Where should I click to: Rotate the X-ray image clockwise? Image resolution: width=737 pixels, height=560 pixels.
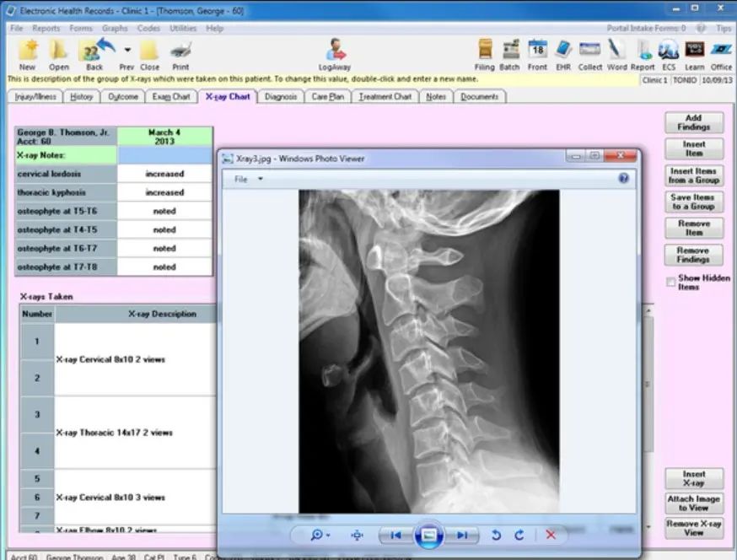click(519, 535)
